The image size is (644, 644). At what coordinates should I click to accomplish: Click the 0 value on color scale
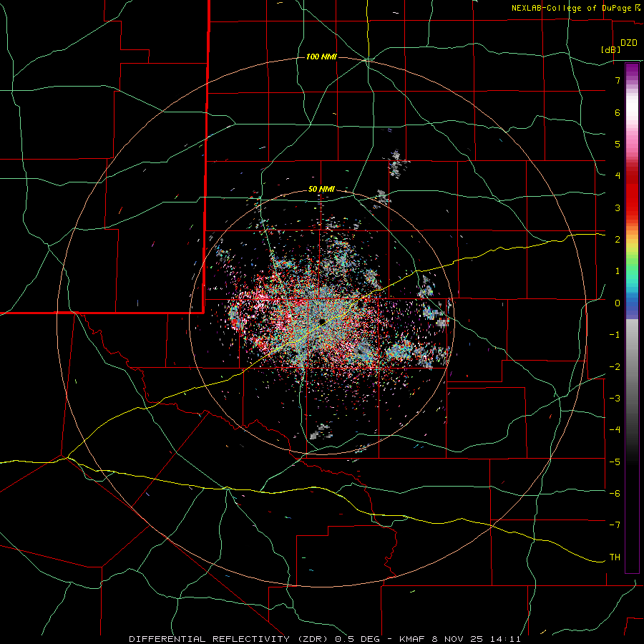618,303
